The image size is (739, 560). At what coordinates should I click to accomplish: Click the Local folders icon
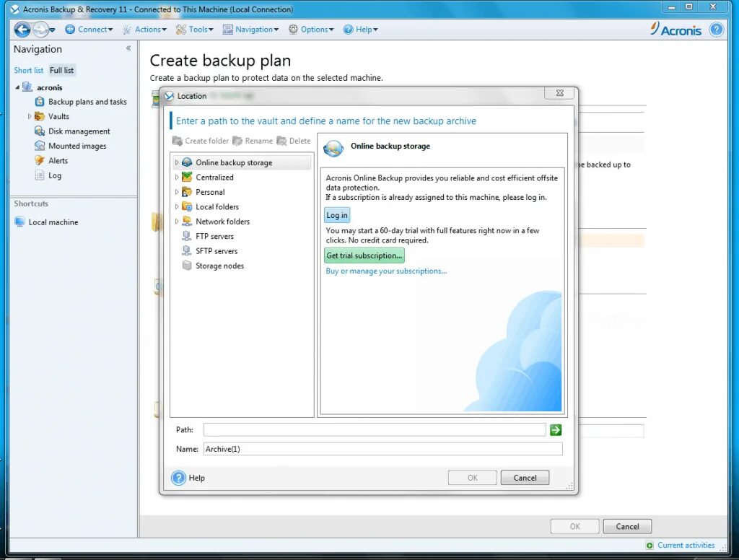[187, 206]
